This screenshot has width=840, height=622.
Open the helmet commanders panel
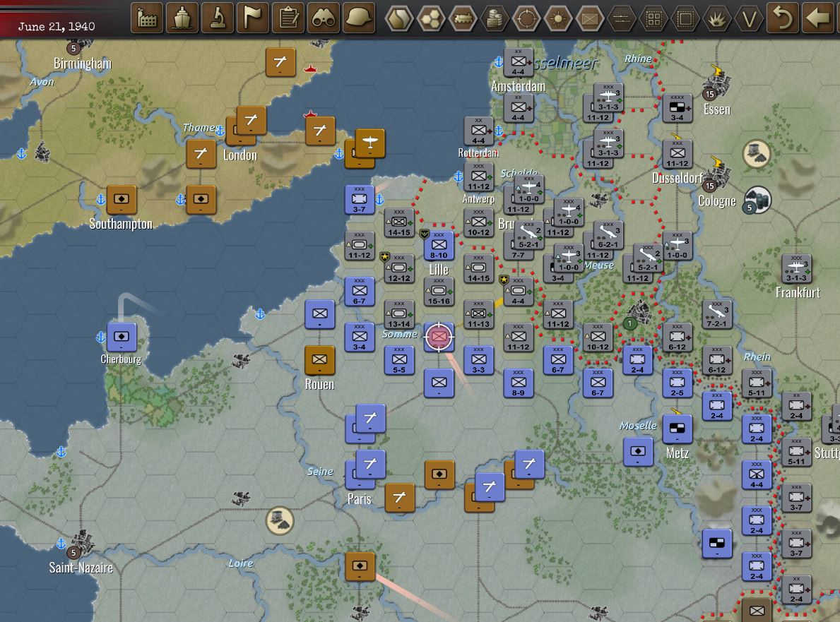pyautogui.click(x=359, y=18)
